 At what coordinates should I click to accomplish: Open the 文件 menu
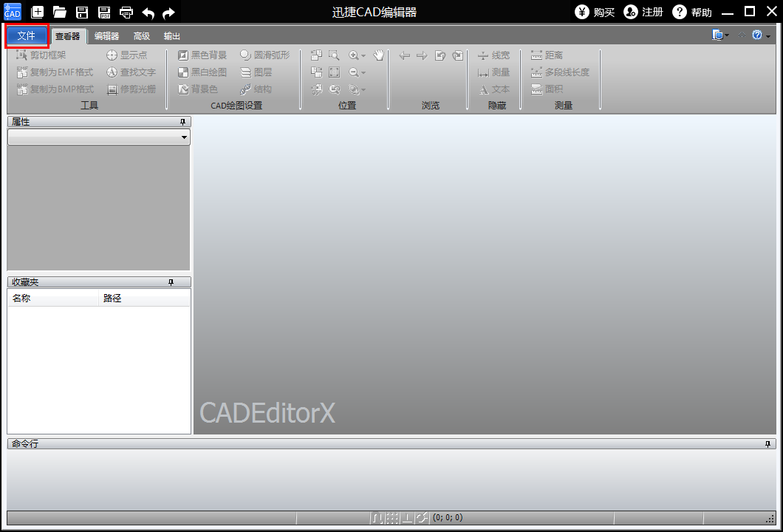click(x=27, y=35)
